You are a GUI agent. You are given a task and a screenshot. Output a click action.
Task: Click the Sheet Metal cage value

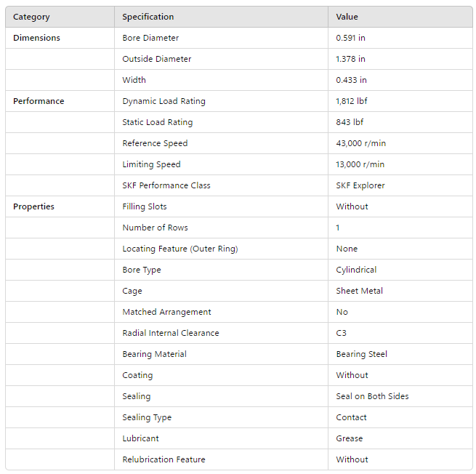[x=360, y=291]
